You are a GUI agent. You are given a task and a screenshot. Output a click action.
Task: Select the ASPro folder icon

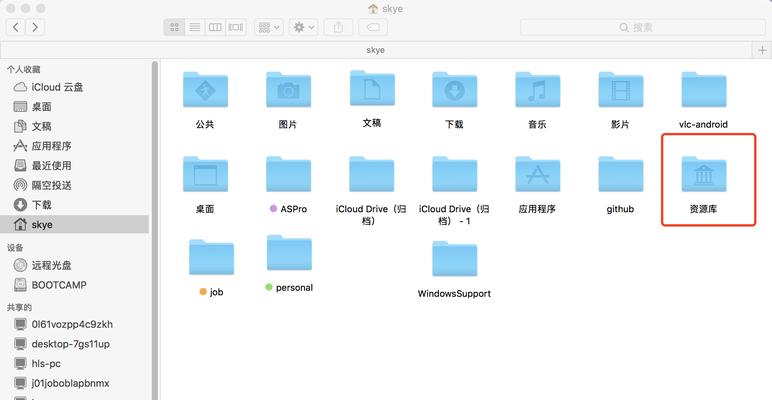[x=289, y=174]
